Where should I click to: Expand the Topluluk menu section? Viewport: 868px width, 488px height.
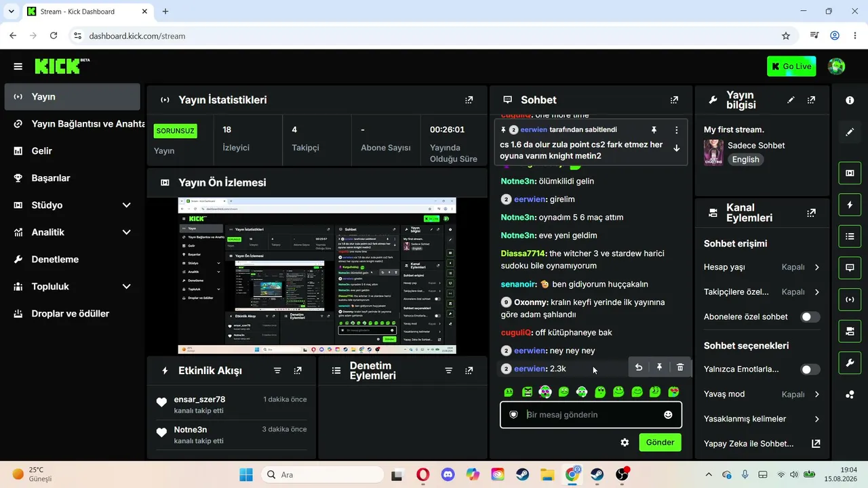click(72, 287)
